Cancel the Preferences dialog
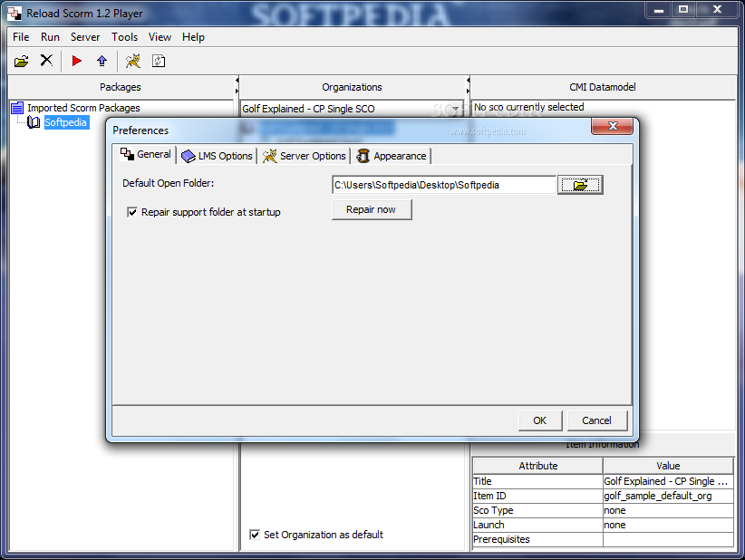Screen dimensions: 745x560 (596, 420)
